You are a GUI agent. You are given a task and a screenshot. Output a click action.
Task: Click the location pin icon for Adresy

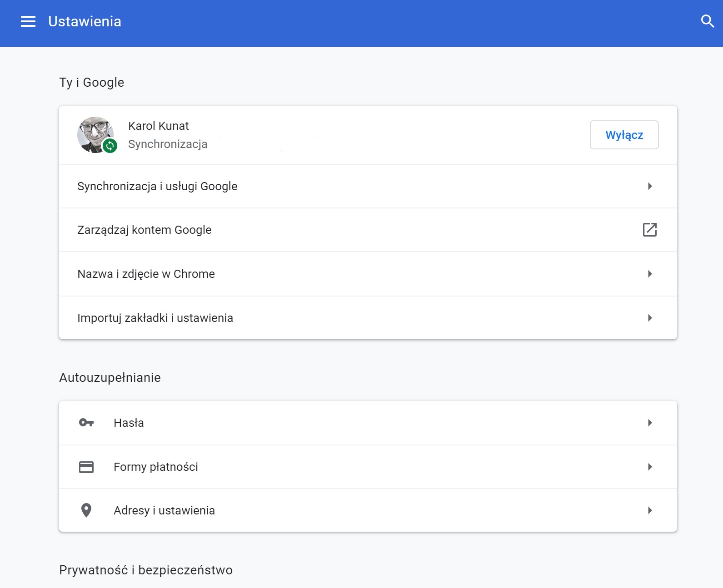tap(86, 510)
